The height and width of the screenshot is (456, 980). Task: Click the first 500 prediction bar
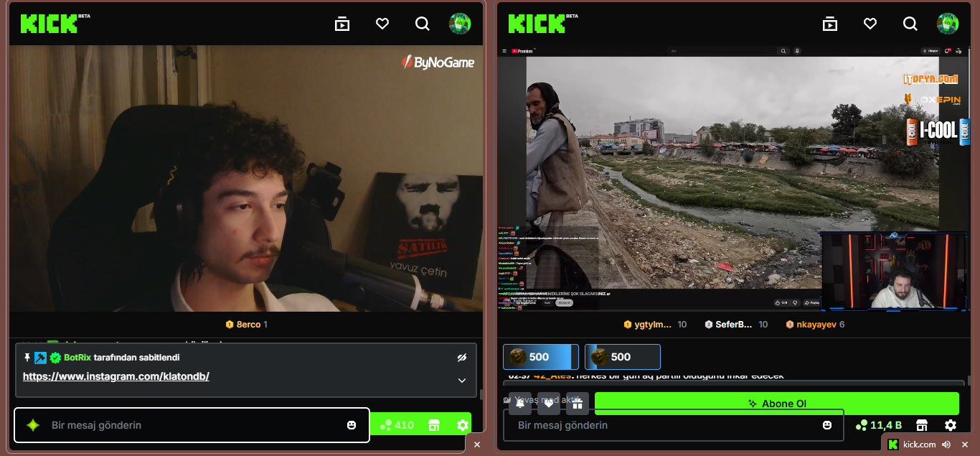(x=541, y=357)
